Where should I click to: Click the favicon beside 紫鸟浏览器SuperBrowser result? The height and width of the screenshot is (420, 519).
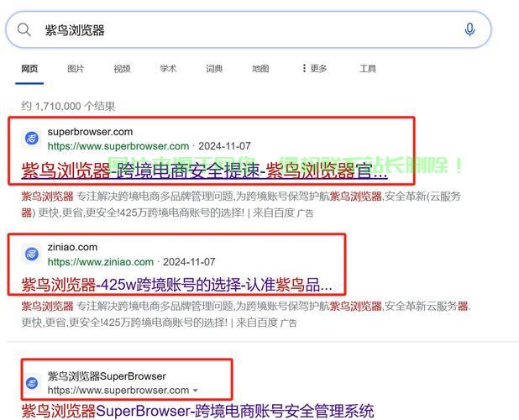(32, 383)
